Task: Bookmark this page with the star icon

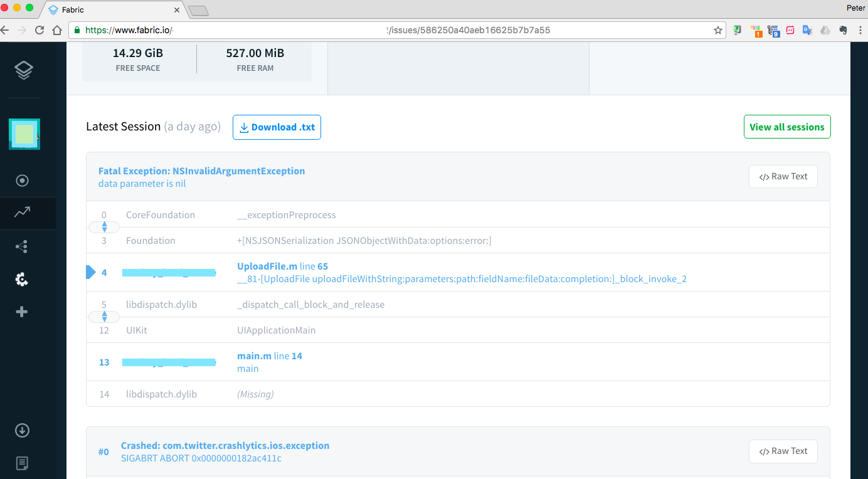Action: 717,30
